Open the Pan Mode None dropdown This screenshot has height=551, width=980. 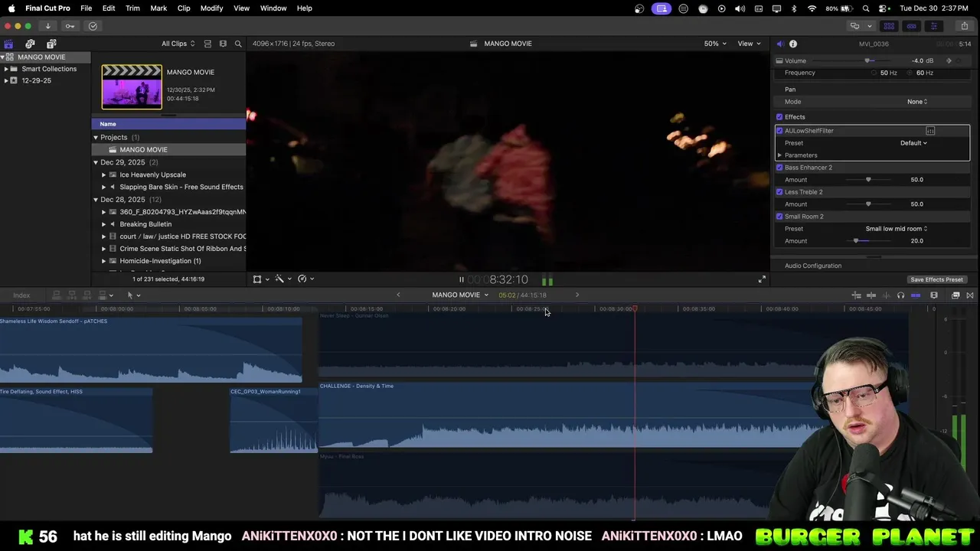tap(917, 102)
